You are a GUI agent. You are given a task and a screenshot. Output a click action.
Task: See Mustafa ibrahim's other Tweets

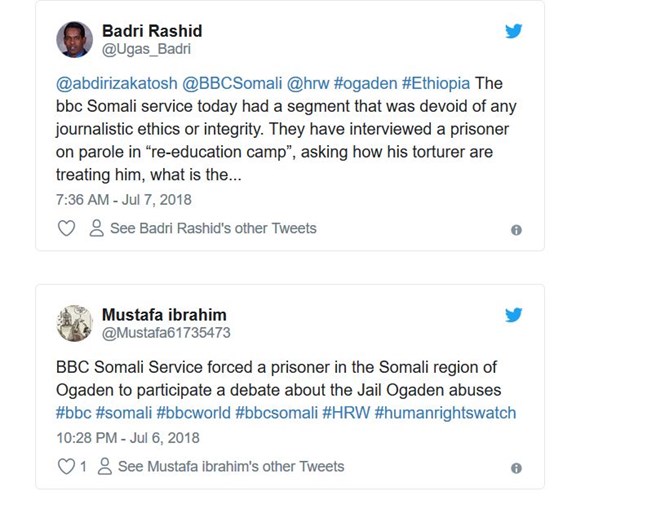click(230, 467)
